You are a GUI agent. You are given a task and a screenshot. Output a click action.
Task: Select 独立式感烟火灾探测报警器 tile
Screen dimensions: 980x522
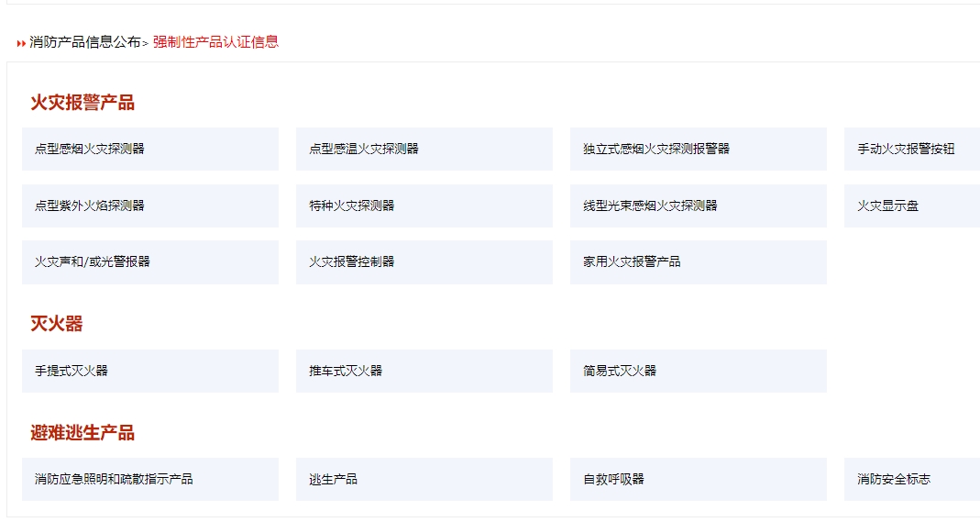(698, 149)
